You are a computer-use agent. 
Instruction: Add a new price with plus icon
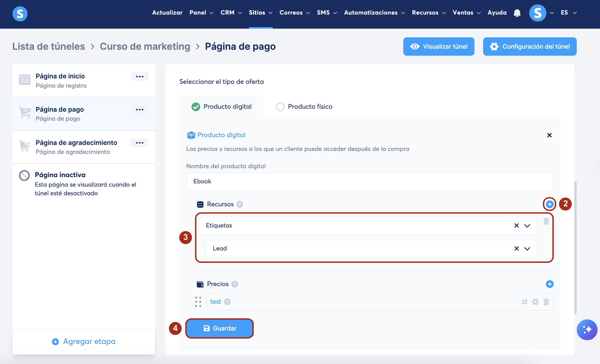coord(549,284)
